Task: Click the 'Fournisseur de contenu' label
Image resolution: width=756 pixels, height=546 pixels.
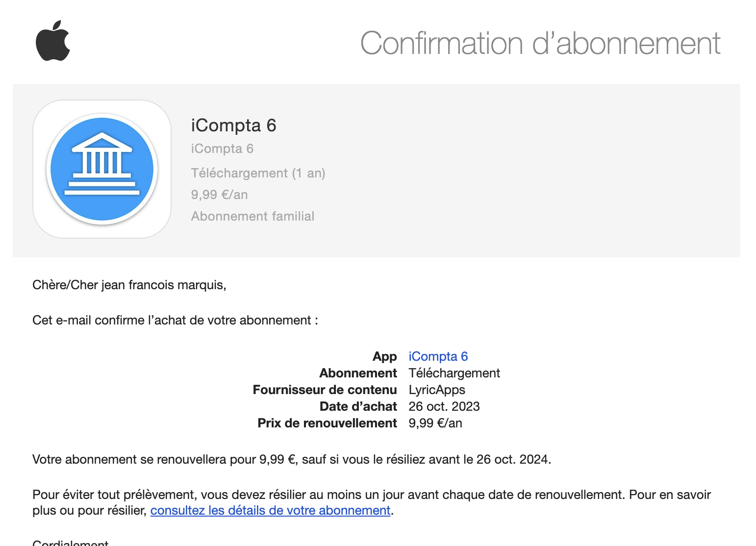Action: [x=325, y=390]
